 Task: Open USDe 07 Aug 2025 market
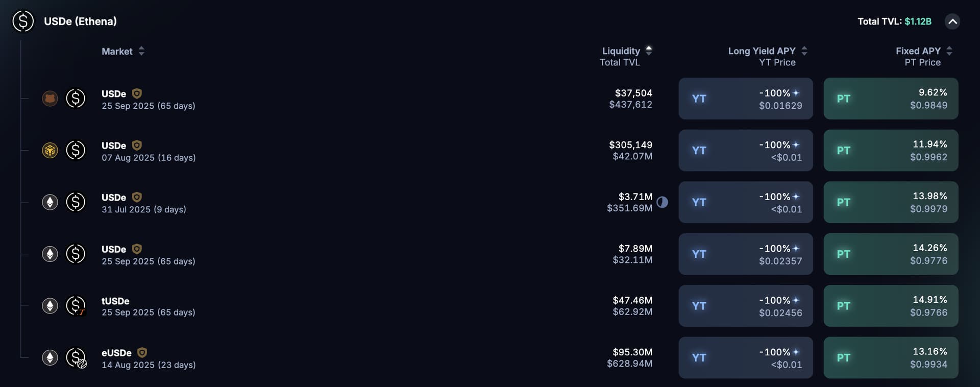pos(148,151)
